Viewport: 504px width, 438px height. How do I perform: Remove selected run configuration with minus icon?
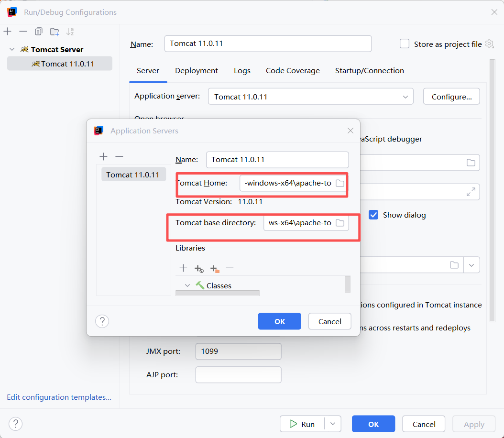pyautogui.click(x=23, y=32)
